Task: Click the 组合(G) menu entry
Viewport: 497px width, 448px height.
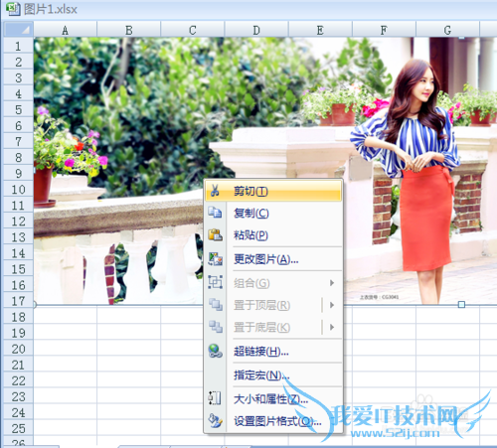Action: (273, 283)
